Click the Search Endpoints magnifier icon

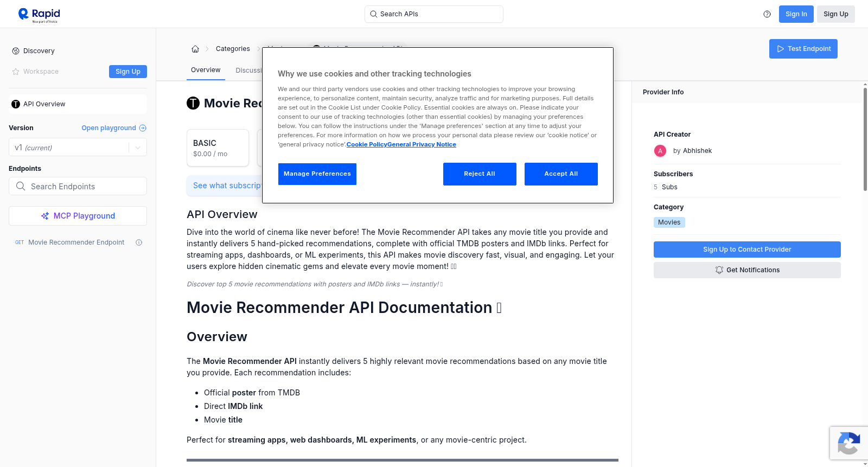[21, 186]
